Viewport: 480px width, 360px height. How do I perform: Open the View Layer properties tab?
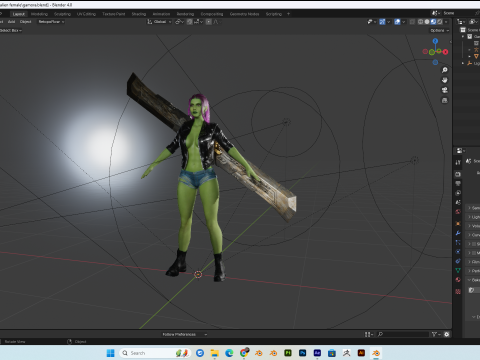coord(458,193)
